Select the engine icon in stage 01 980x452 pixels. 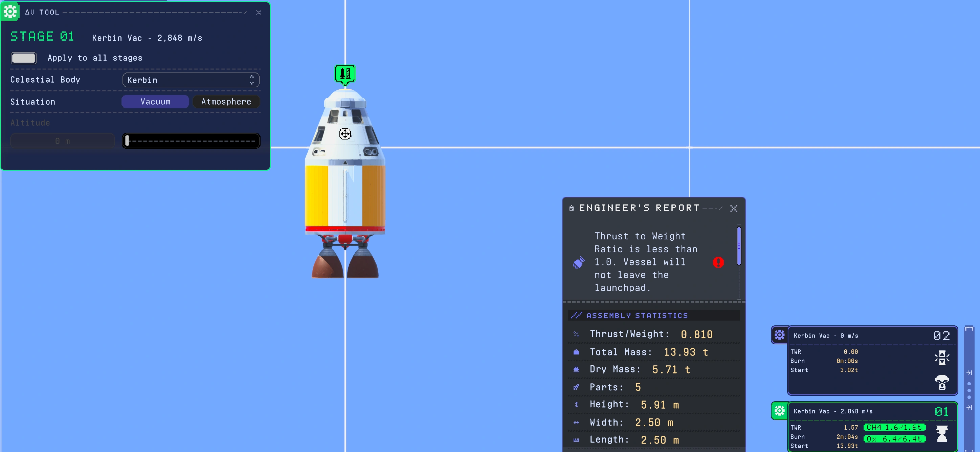coord(941,434)
